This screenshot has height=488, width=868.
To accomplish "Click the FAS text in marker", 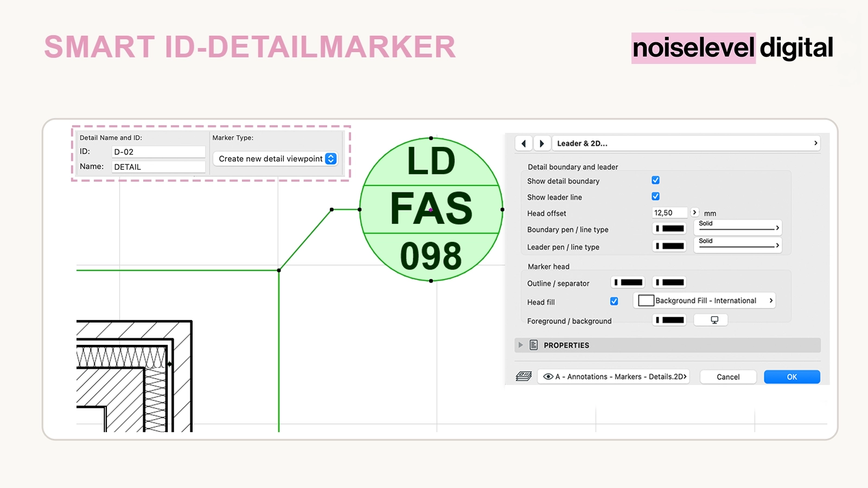I will tap(431, 209).
